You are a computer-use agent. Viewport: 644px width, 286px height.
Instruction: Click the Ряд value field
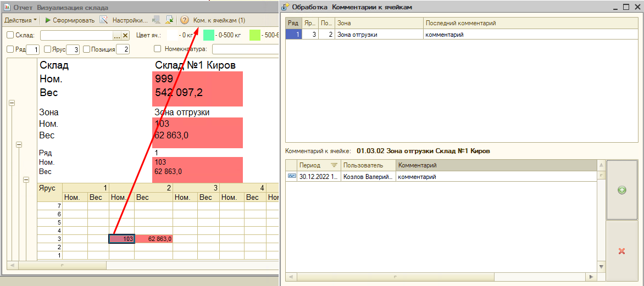point(33,49)
